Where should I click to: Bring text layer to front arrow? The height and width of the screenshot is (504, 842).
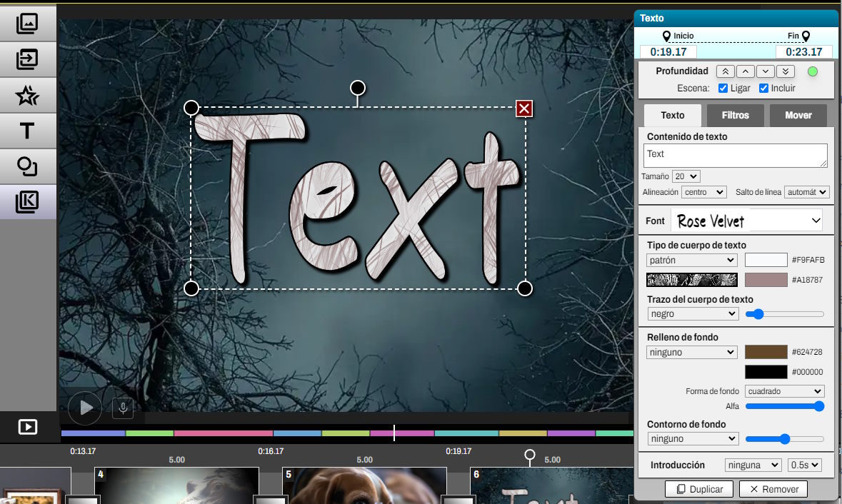pyautogui.click(x=725, y=71)
